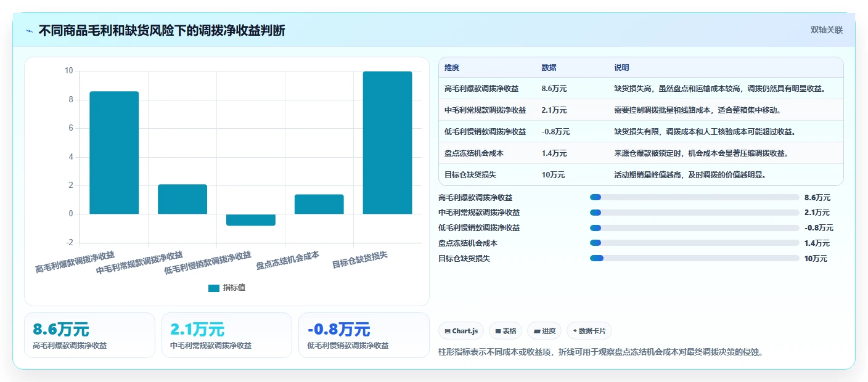Click the 双轴关联 tag

[826, 30]
